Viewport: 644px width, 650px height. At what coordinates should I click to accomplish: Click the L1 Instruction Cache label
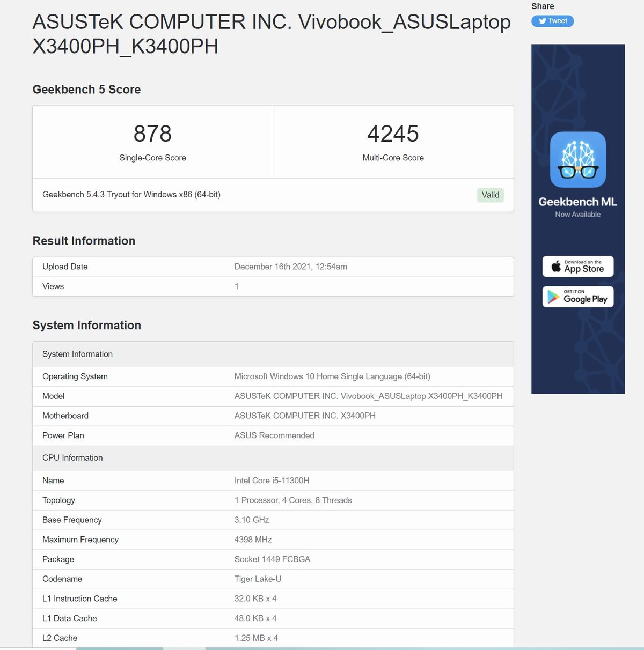tap(79, 599)
